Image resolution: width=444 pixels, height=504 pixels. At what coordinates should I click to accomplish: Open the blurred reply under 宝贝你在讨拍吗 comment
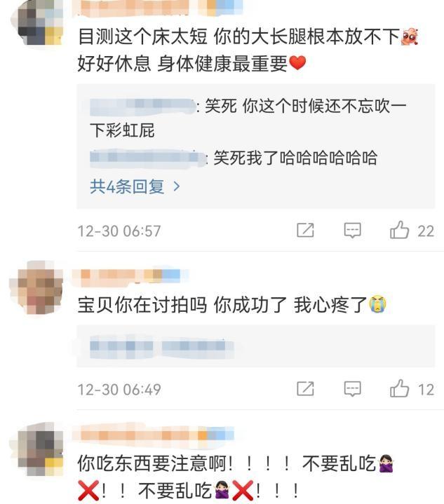[162, 346]
